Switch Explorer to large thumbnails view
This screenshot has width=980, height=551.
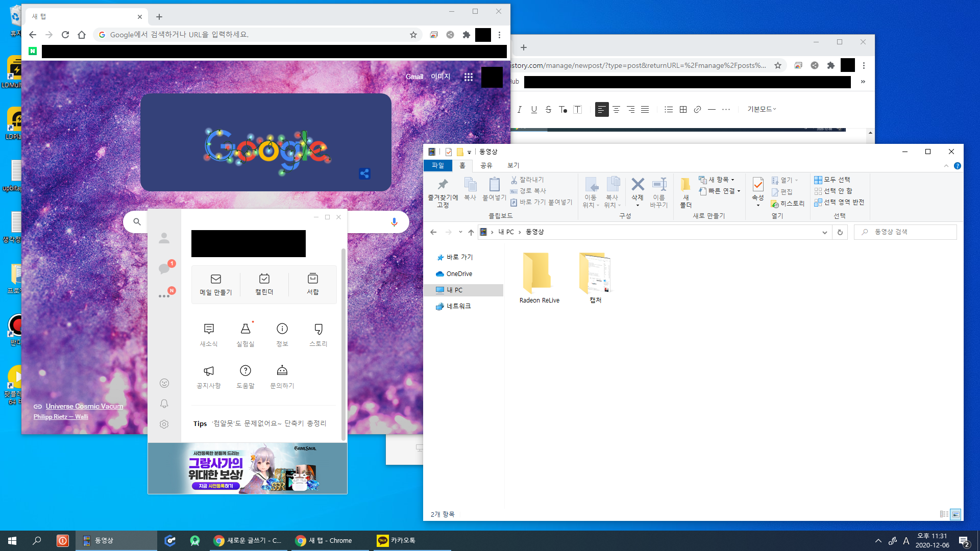coord(955,514)
